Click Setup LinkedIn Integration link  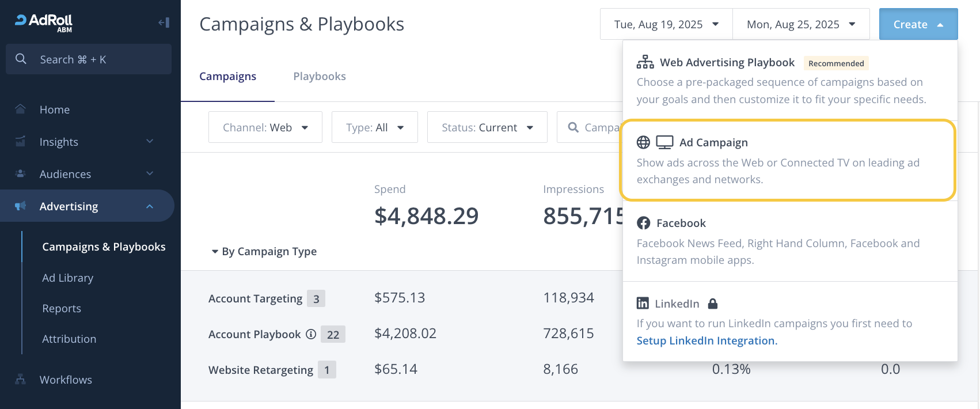click(706, 340)
